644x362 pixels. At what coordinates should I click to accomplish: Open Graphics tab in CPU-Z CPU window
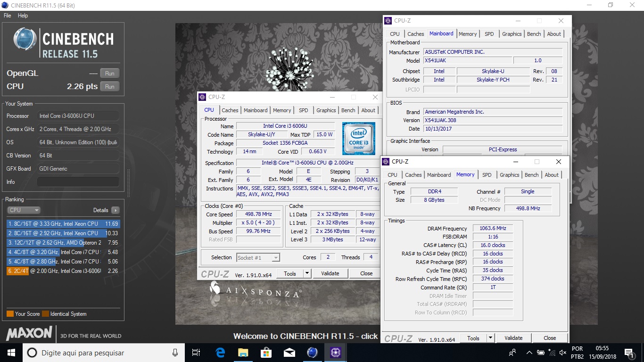coord(326,110)
